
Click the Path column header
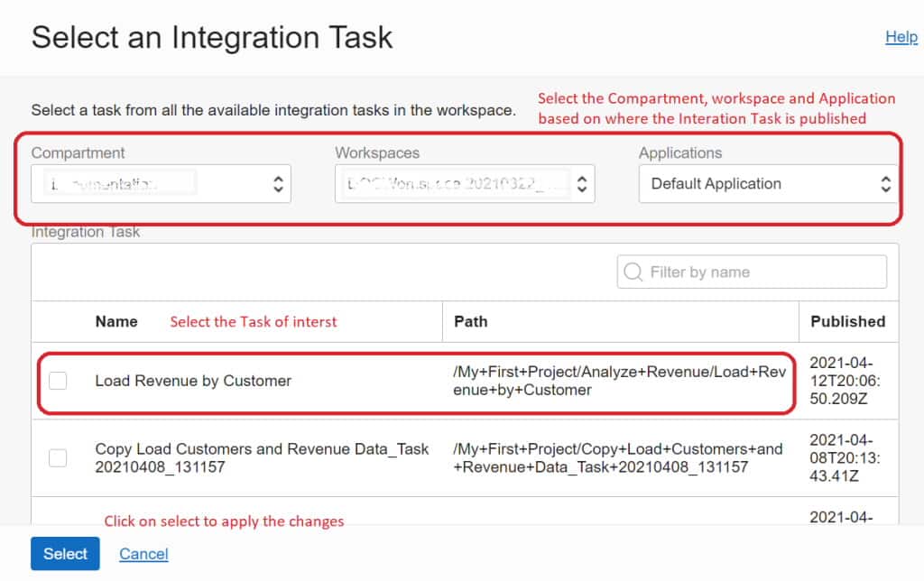(470, 321)
